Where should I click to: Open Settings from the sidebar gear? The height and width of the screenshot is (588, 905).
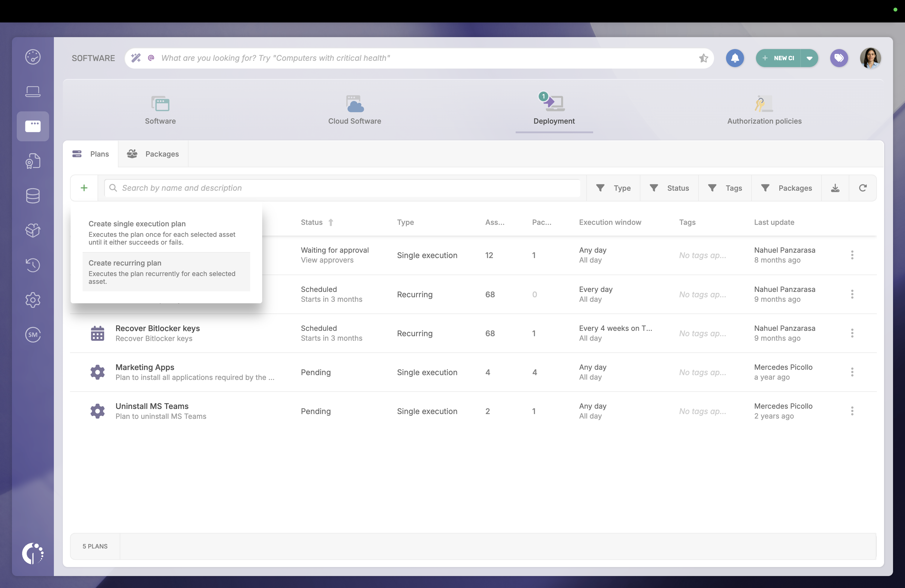[33, 300]
